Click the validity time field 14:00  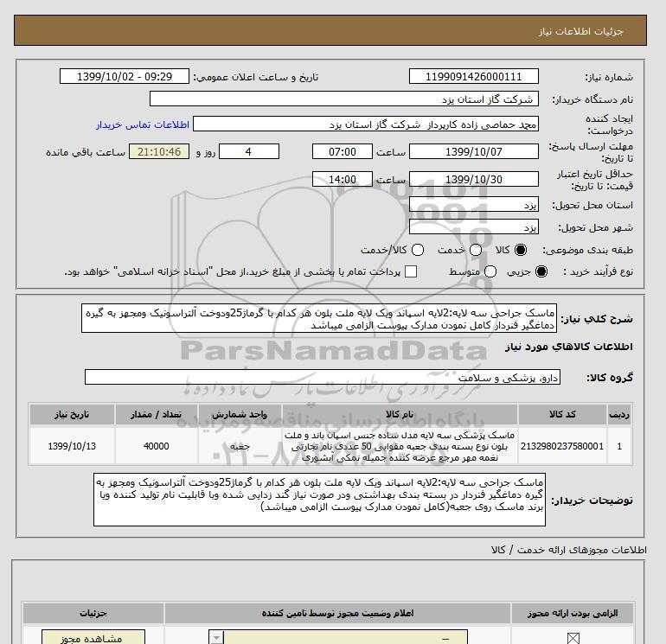(x=343, y=180)
